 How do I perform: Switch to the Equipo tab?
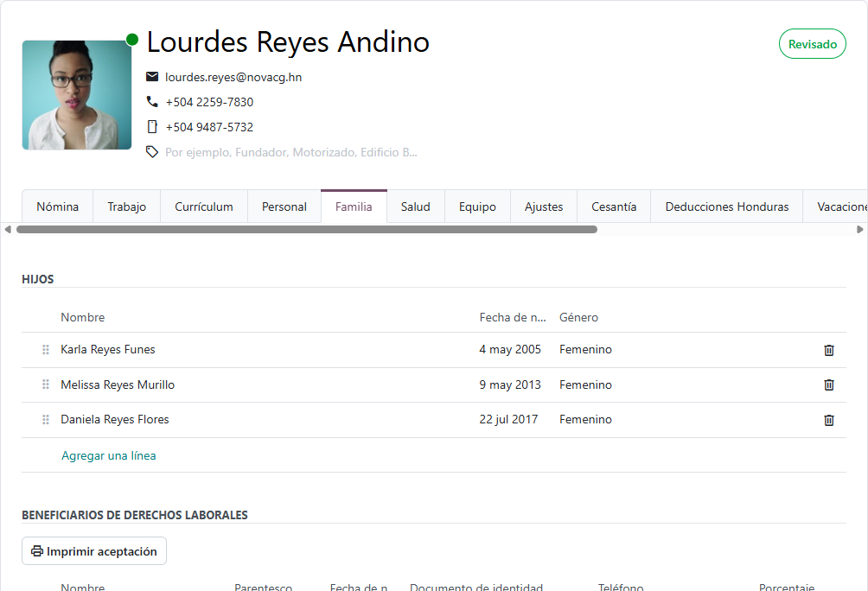[477, 207]
